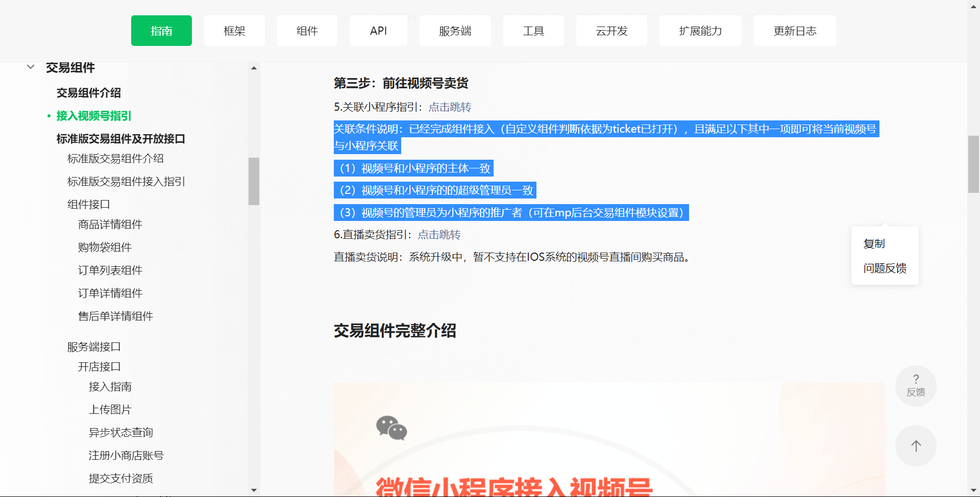The width and height of the screenshot is (980, 497).
Task: Open the 反馈 question mark button
Action: 916,386
